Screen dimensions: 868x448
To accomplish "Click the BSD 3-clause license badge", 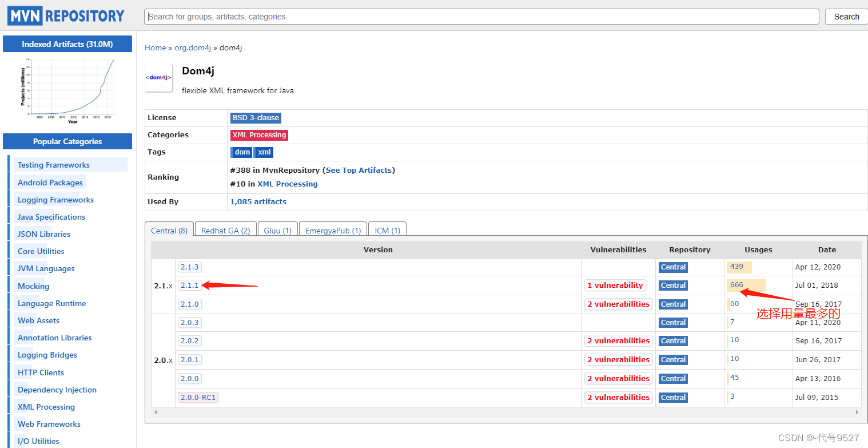I will (256, 118).
